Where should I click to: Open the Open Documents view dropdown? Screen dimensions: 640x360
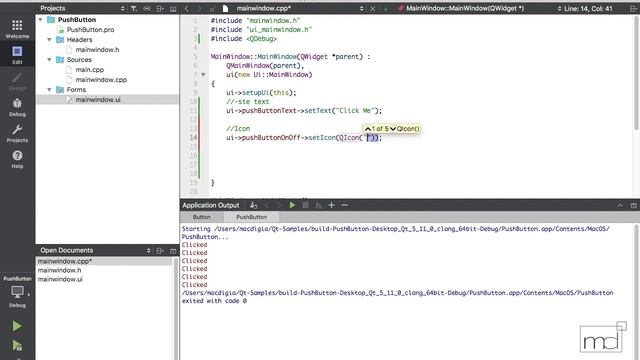(149, 250)
